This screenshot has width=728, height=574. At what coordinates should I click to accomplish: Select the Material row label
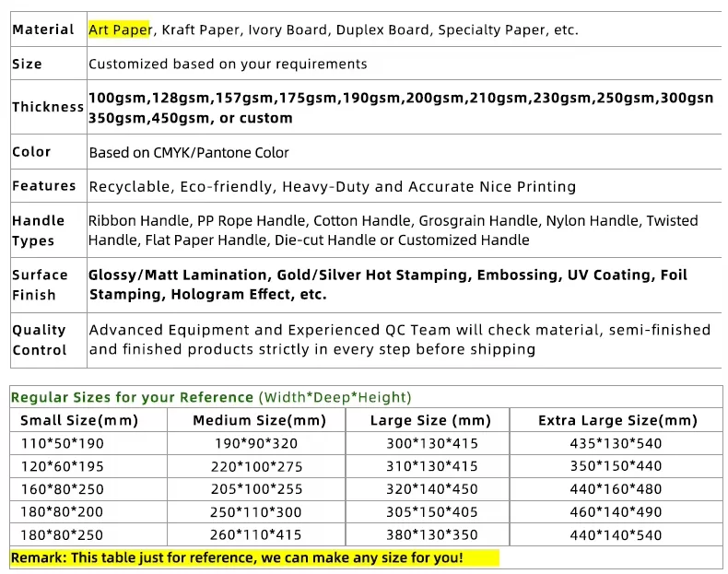tap(43, 29)
